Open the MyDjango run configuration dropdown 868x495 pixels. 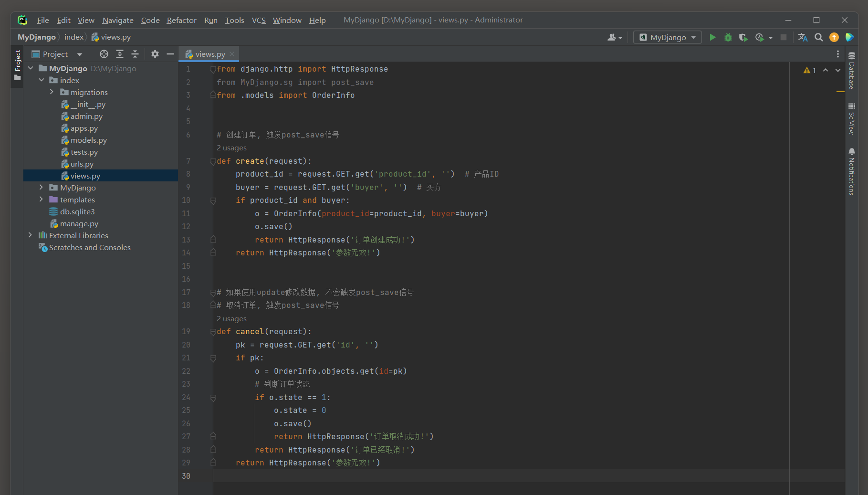tap(668, 37)
